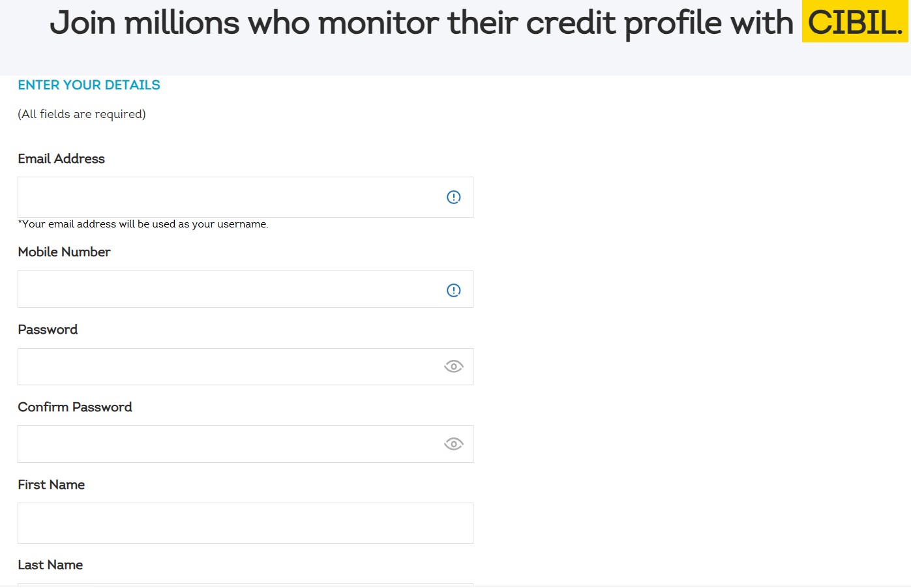
Task: Click the email username hint text
Action: click(x=143, y=224)
